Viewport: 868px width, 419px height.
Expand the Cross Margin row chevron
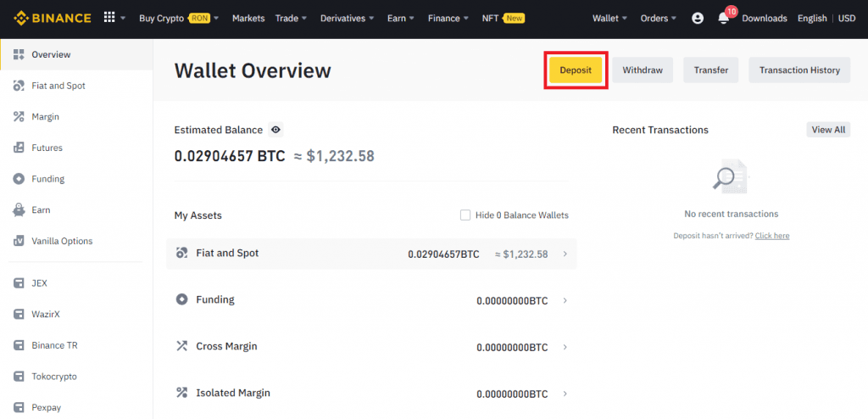tap(565, 347)
